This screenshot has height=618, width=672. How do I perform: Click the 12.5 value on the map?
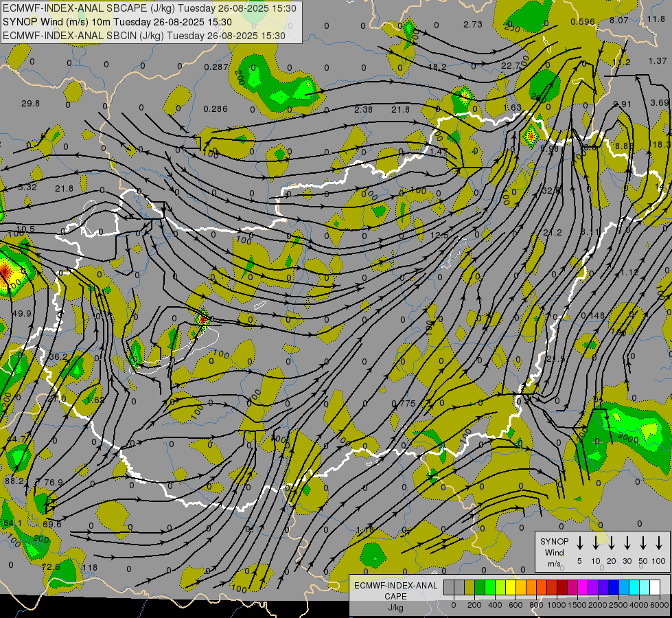[x=439, y=236]
